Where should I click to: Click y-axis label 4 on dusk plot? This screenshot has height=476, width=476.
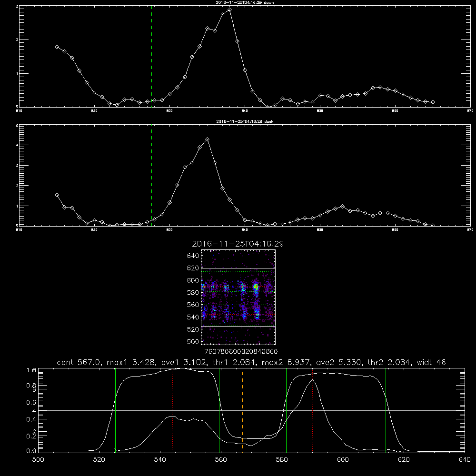coord(17,145)
